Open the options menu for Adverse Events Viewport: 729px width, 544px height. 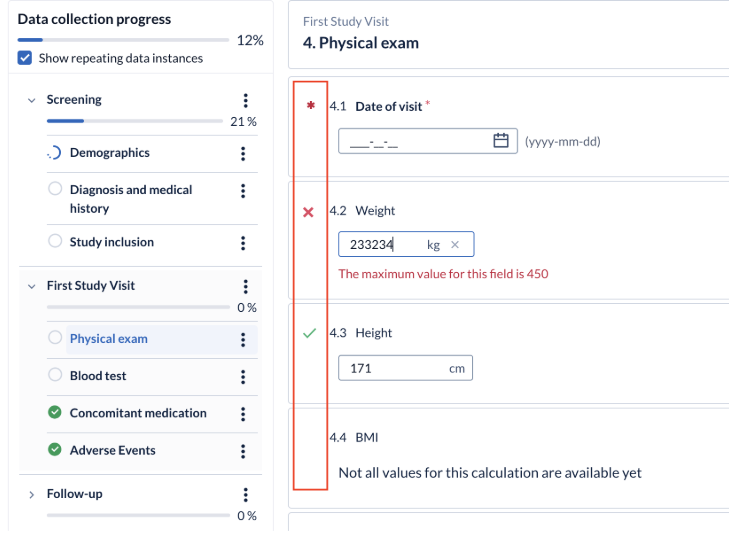(243, 451)
